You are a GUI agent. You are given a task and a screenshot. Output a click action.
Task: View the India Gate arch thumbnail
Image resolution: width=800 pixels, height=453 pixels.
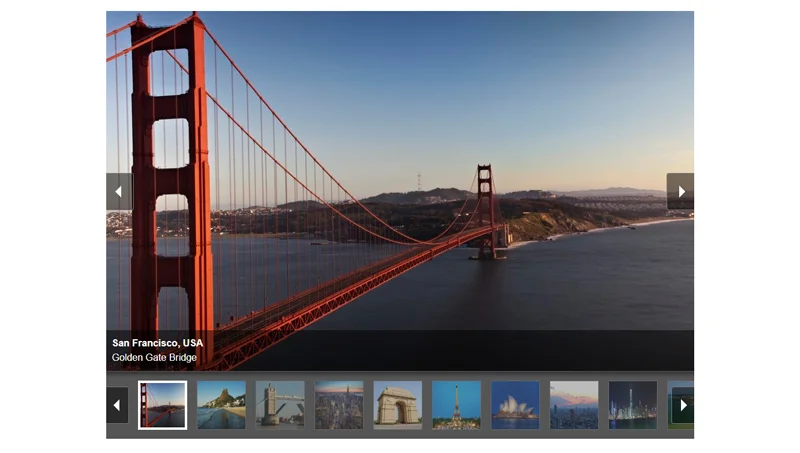click(x=397, y=405)
